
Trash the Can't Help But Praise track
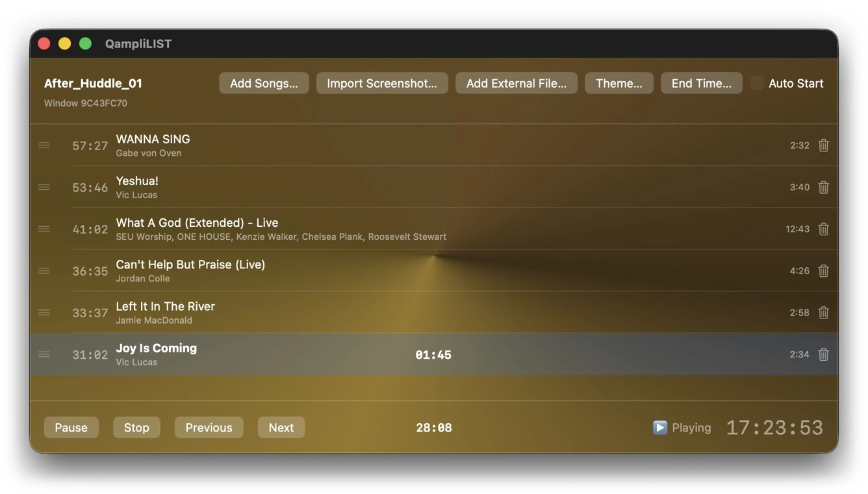coord(823,271)
